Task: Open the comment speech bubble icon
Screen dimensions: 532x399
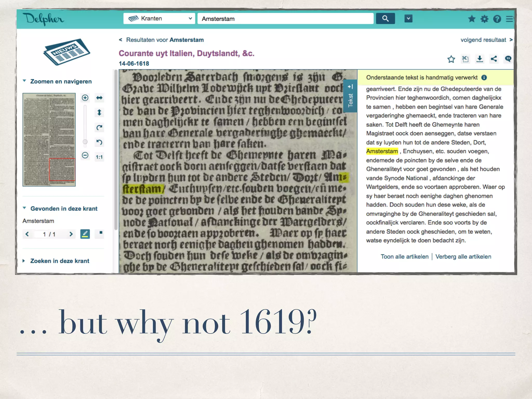Action: pos(508,59)
